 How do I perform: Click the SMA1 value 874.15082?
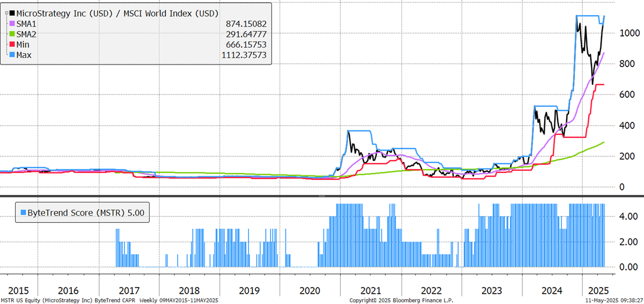tap(246, 24)
